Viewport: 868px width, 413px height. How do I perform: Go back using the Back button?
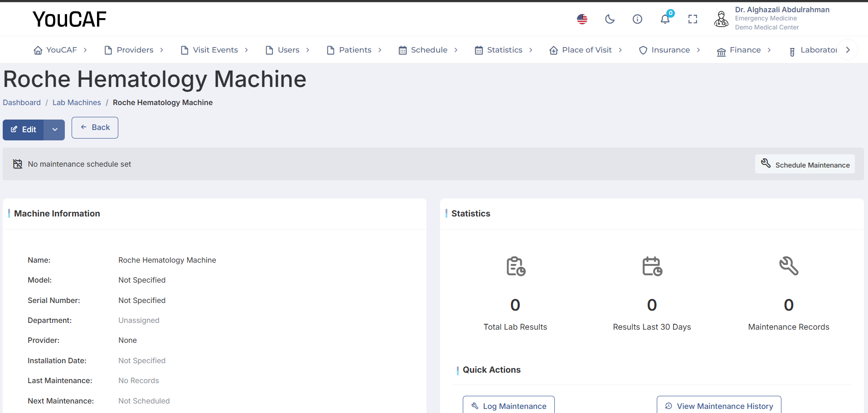(x=95, y=128)
